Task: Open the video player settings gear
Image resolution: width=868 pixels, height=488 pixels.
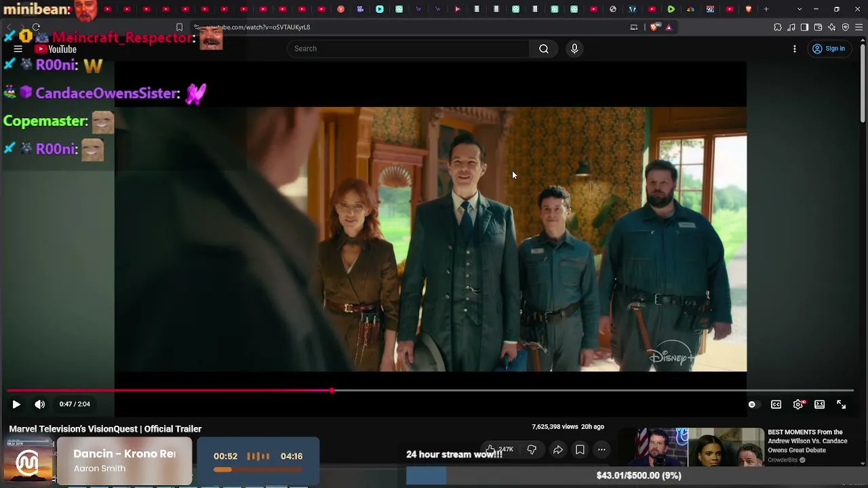Action: pyautogui.click(x=798, y=405)
